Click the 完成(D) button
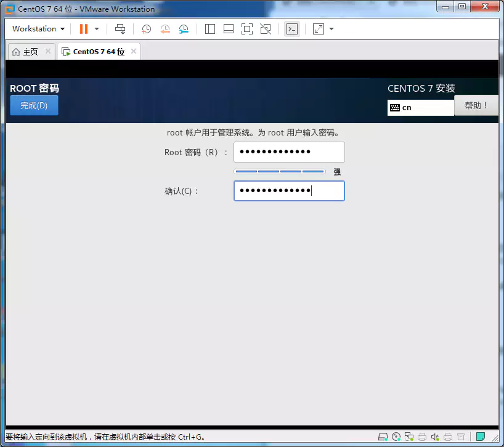This screenshot has height=447, width=504. [x=34, y=105]
